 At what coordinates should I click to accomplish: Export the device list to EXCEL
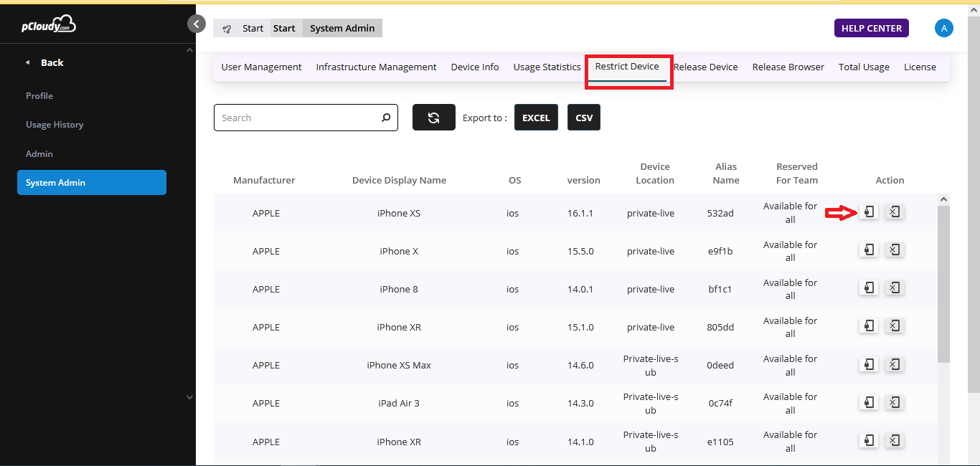(x=536, y=118)
